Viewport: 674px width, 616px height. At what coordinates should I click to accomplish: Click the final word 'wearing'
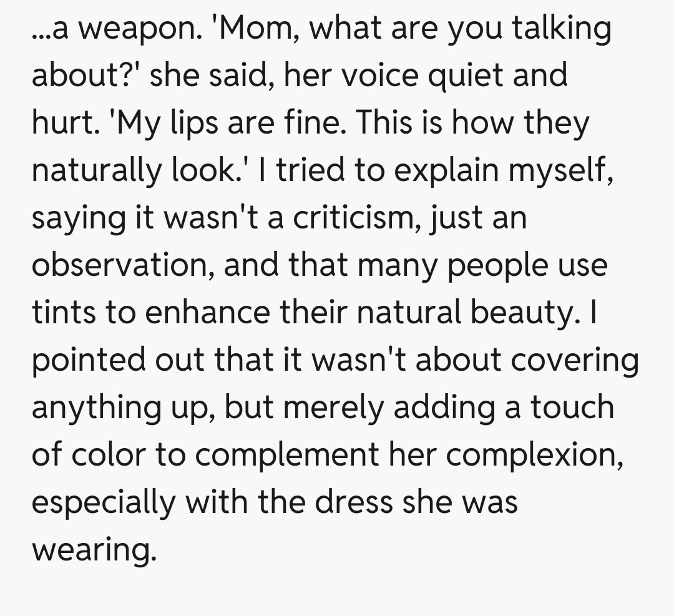[x=91, y=550]
